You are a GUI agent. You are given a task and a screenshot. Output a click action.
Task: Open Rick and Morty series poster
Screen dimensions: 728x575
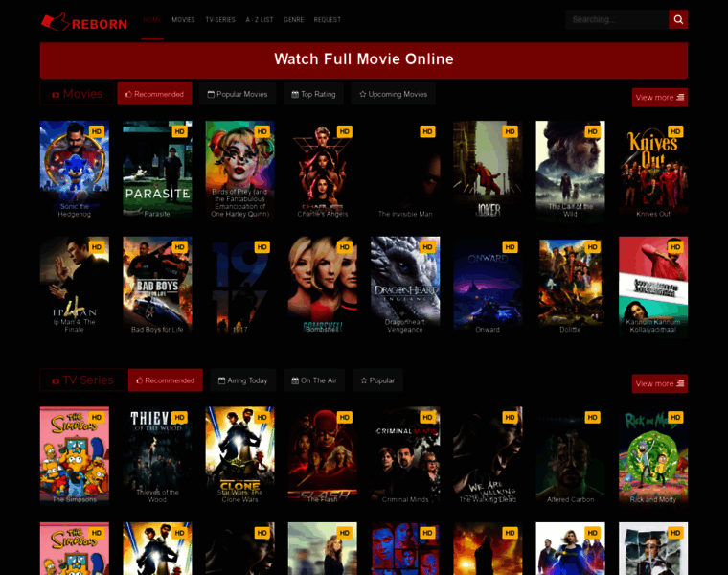pyautogui.click(x=653, y=456)
